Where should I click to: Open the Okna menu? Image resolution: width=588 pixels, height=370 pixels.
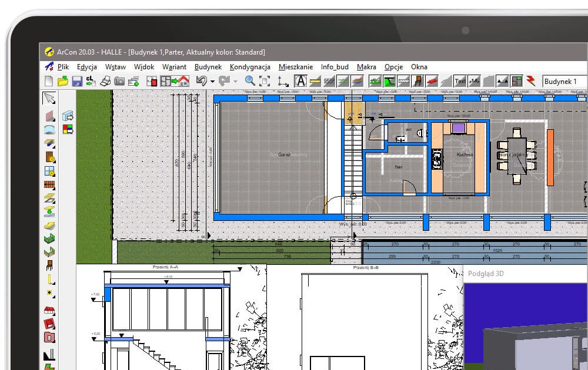[419, 67]
